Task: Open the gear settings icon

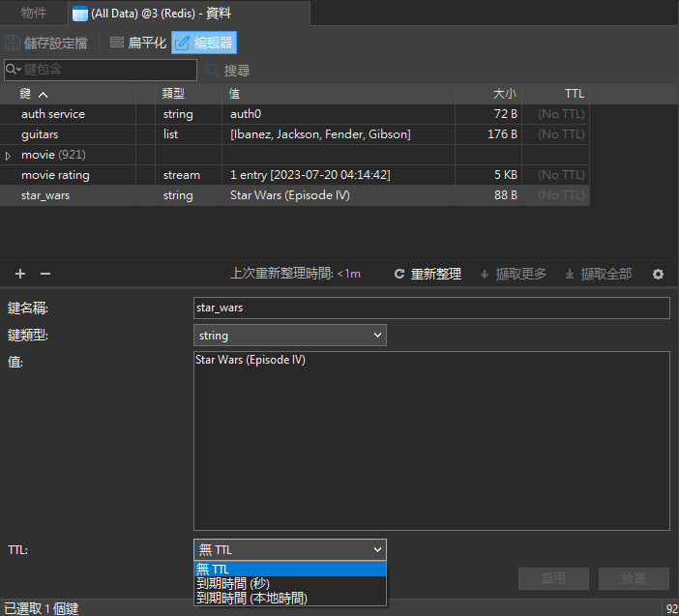Action: point(658,274)
